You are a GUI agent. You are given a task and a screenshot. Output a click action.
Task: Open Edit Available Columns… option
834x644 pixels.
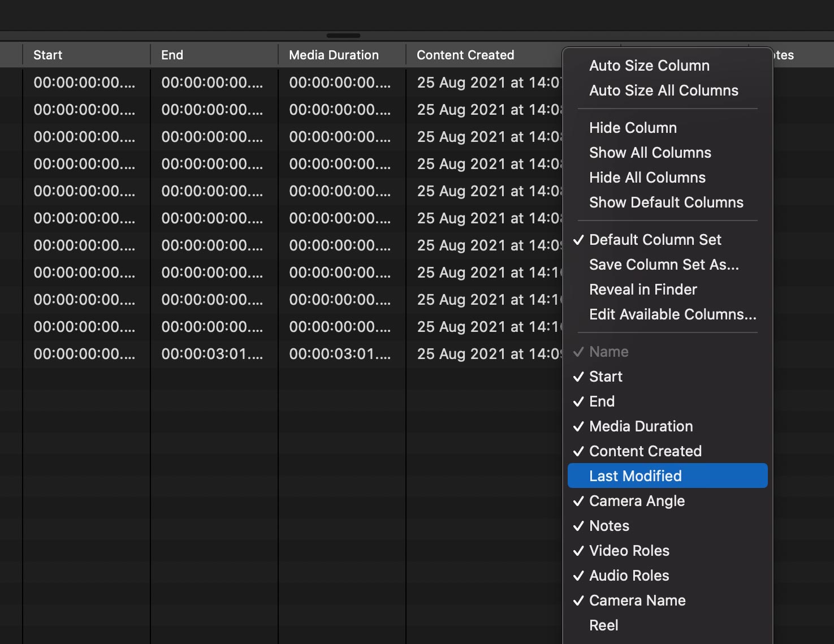667,314
